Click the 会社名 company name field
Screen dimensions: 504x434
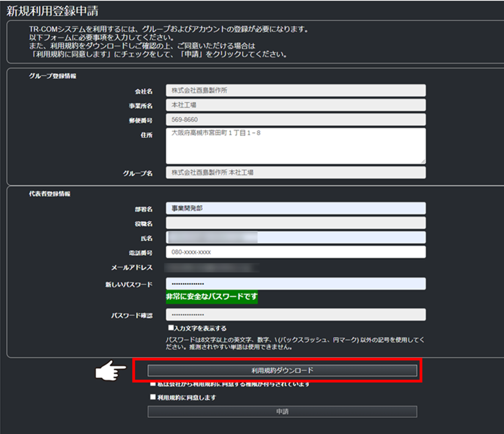click(x=295, y=90)
